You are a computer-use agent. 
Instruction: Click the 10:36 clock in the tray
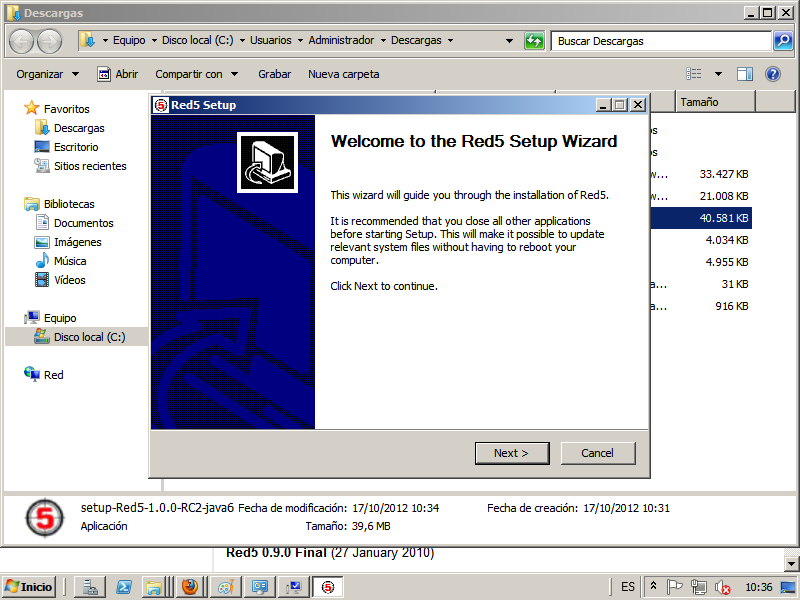[759, 587]
